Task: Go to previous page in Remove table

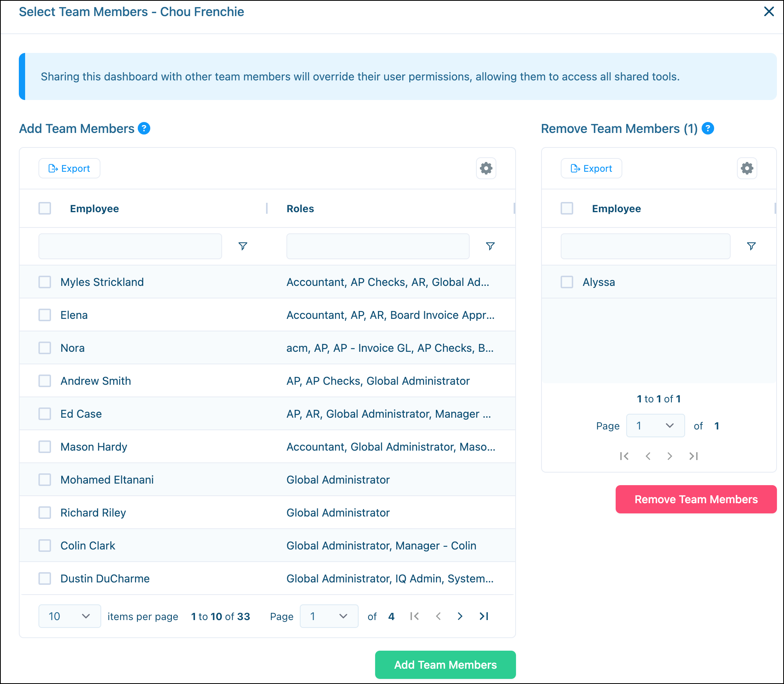Action: click(648, 456)
